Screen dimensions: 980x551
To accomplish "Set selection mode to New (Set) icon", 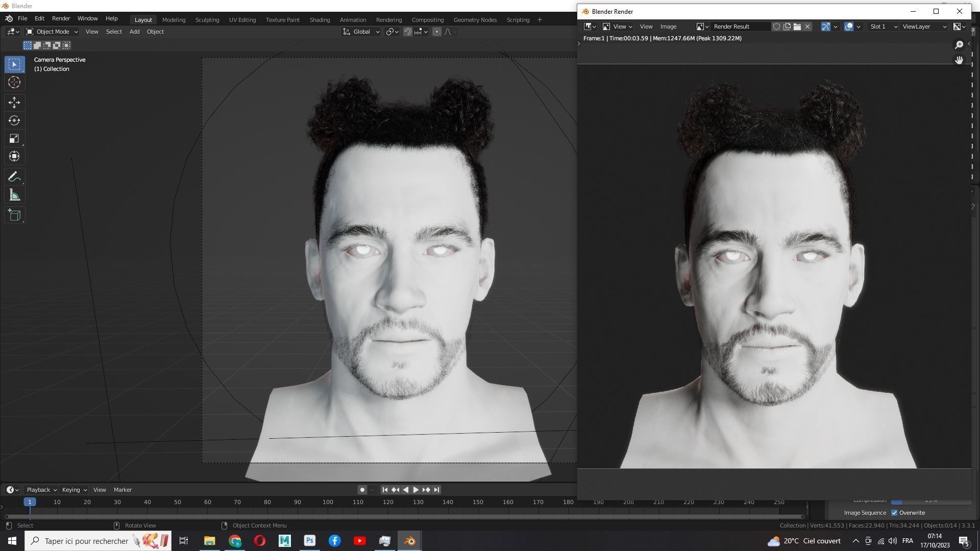I will pyautogui.click(x=28, y=45).
